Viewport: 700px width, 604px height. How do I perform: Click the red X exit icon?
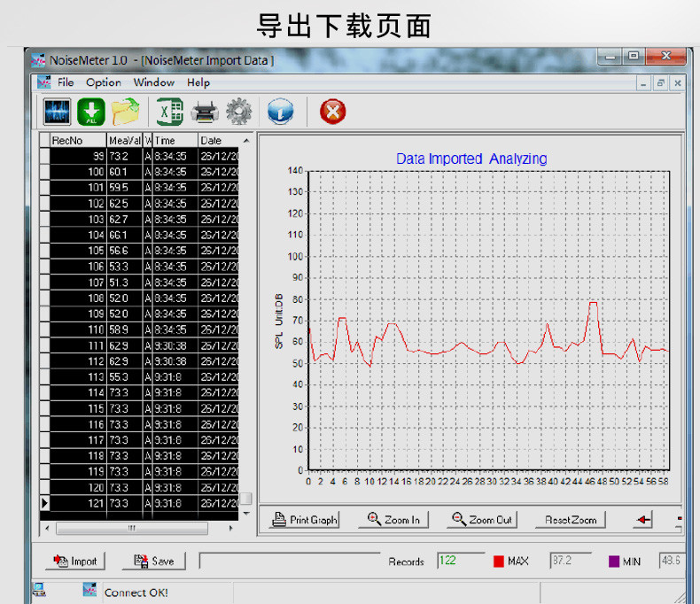tap(332, 112)
